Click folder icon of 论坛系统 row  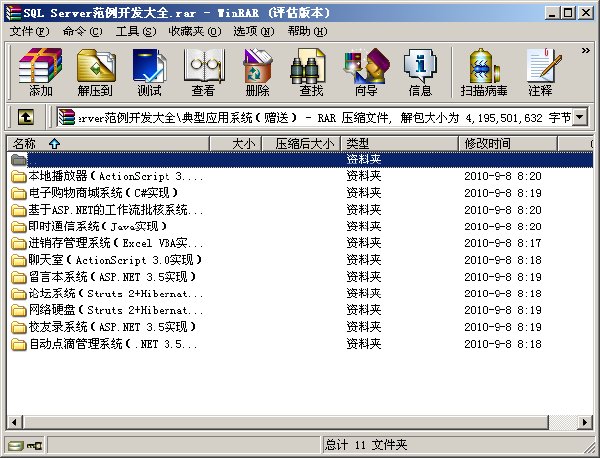[18, 294]
